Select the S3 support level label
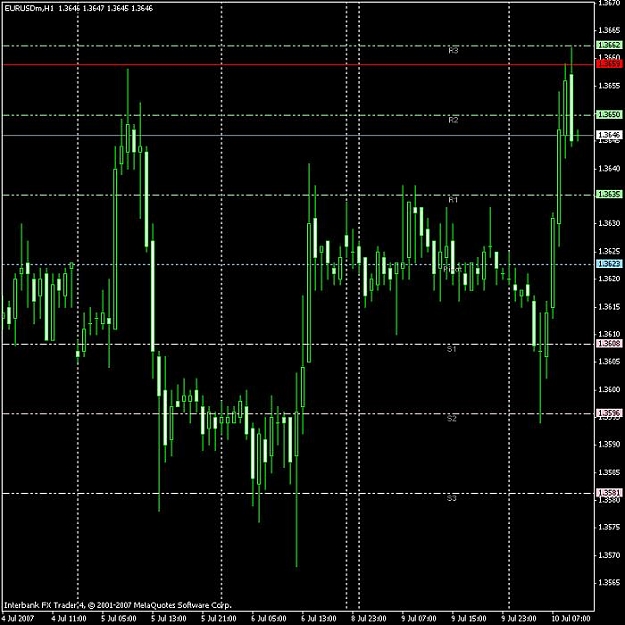 coord(452,498)
